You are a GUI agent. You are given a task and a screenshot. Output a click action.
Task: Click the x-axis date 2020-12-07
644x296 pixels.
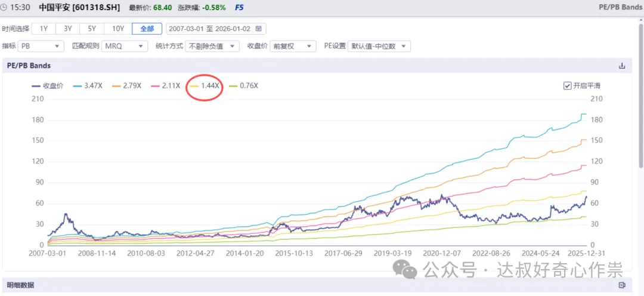(x=441, y=253)
